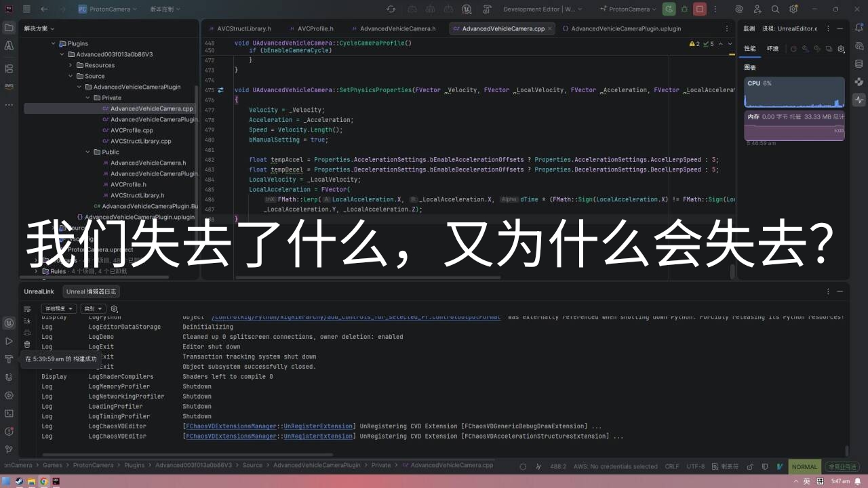Open the Terminal tool window from left sidebar
The image size is (868, 488).
9,412
